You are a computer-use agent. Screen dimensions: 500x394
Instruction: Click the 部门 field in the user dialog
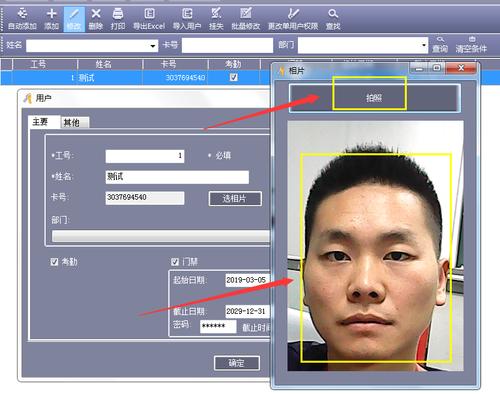click(161, 236)
